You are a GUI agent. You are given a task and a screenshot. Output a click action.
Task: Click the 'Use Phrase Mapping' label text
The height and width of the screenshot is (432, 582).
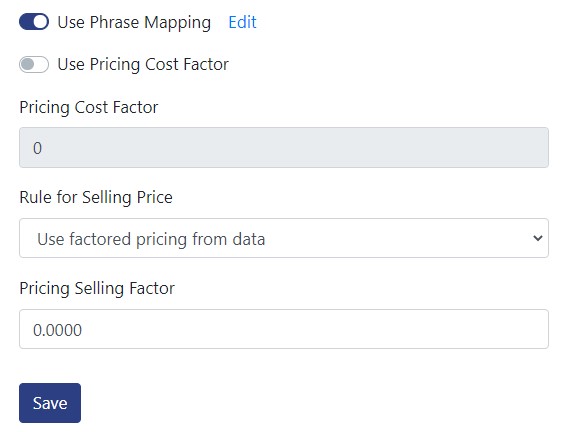134,23
